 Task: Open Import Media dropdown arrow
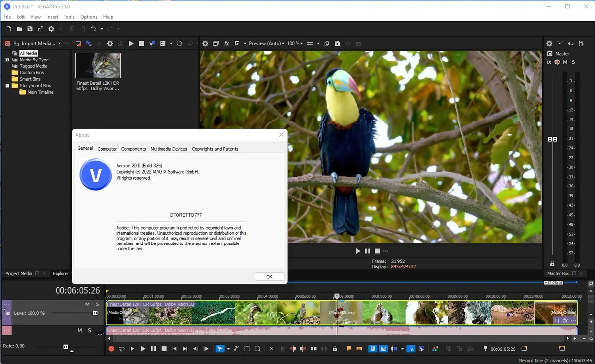coord(59,44)
